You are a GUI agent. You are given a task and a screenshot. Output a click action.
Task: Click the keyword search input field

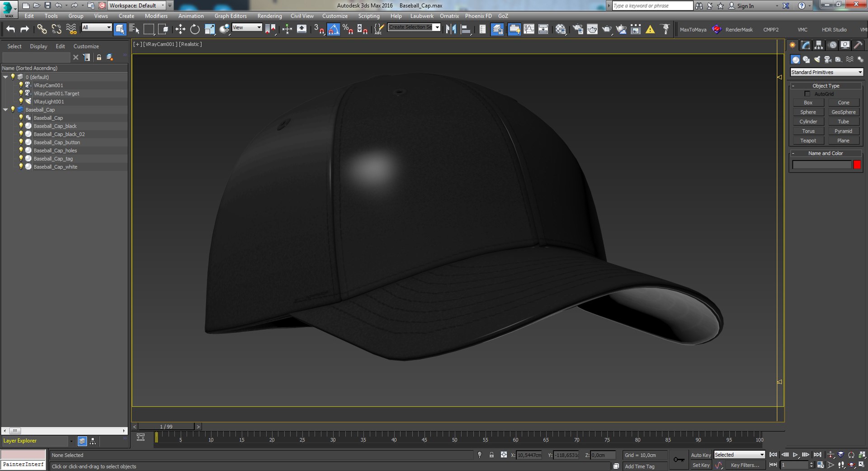(x=652, y=5)
